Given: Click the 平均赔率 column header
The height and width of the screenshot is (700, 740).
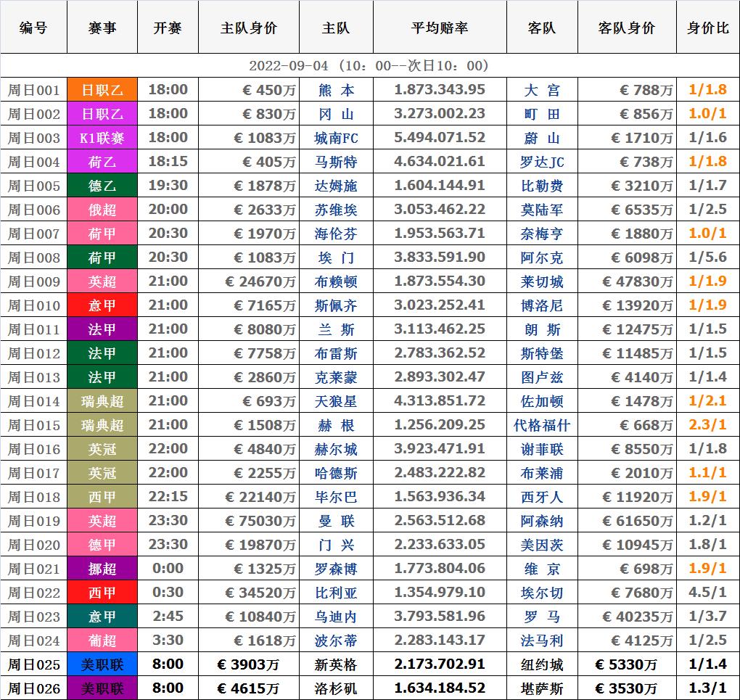Looking at the screenshot, I should pos(439,28).
